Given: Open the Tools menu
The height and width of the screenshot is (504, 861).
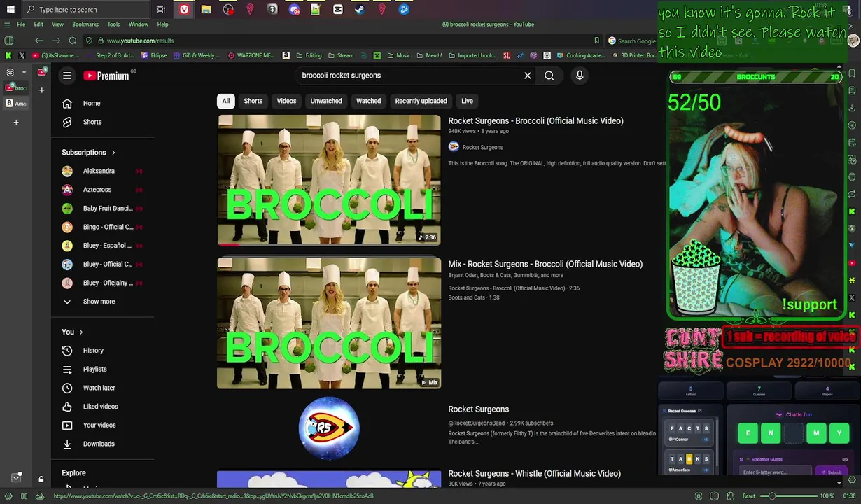Looking at the screenshot, I should (x=113, y=24).
